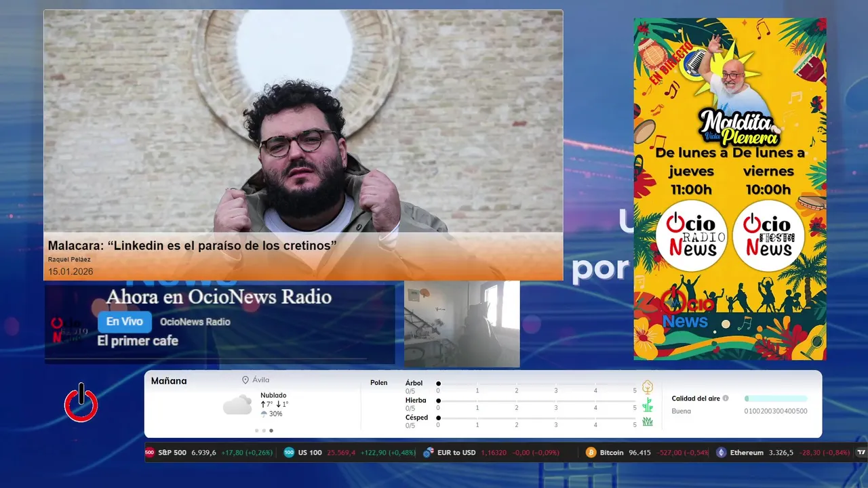
Task: Click the TradingView logo in the ticker
Action: pos(861,452)
